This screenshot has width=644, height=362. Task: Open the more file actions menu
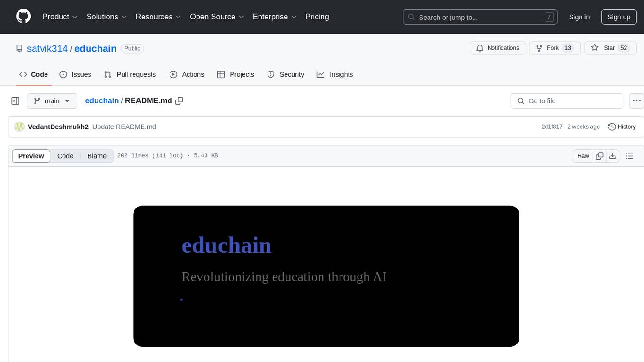[x=636, y=101]
